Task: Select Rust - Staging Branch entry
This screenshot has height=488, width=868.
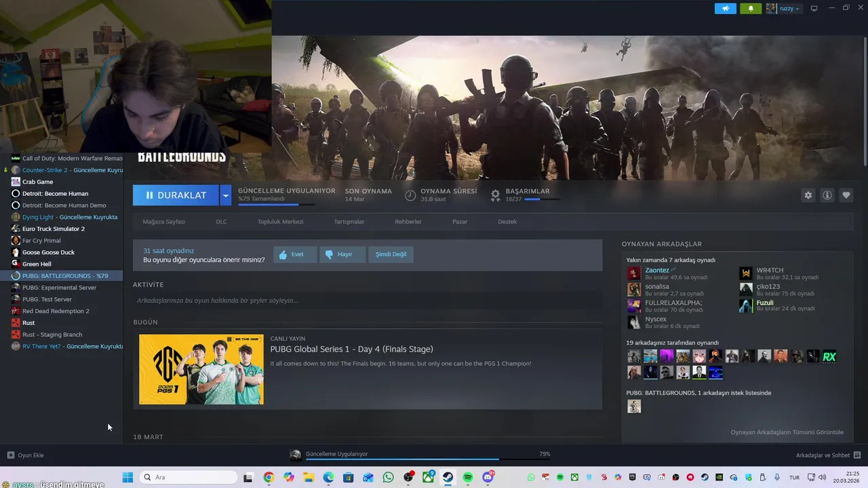Action: [x=52, y=334]
